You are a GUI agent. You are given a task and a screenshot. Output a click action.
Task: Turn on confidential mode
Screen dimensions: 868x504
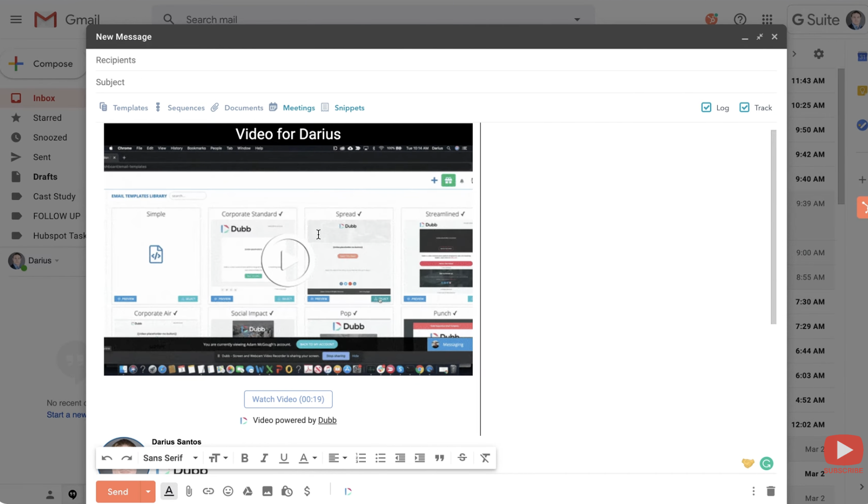(x=287, y=491)
